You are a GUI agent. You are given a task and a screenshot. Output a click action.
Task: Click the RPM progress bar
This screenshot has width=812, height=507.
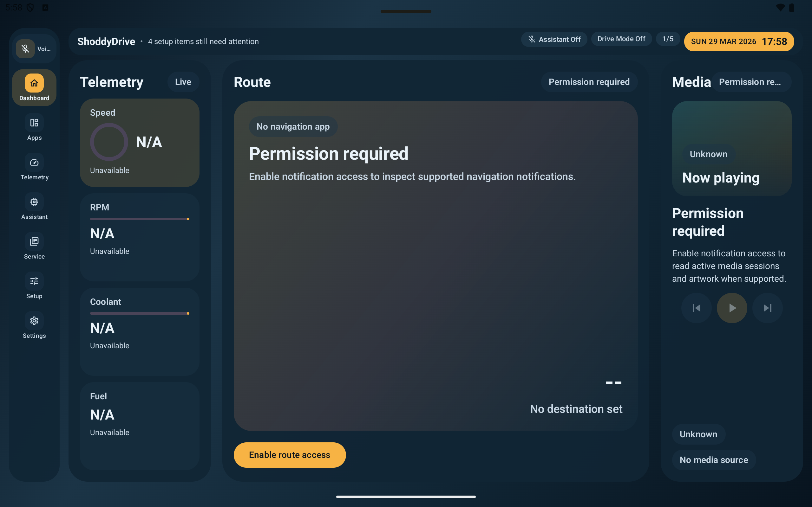coord(139,219)
